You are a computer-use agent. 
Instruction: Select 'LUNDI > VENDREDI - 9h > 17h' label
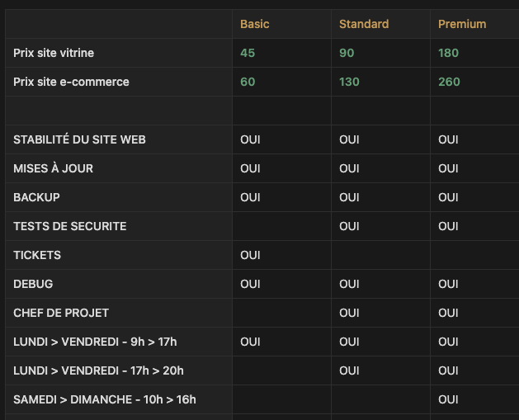tap(95, 342)
